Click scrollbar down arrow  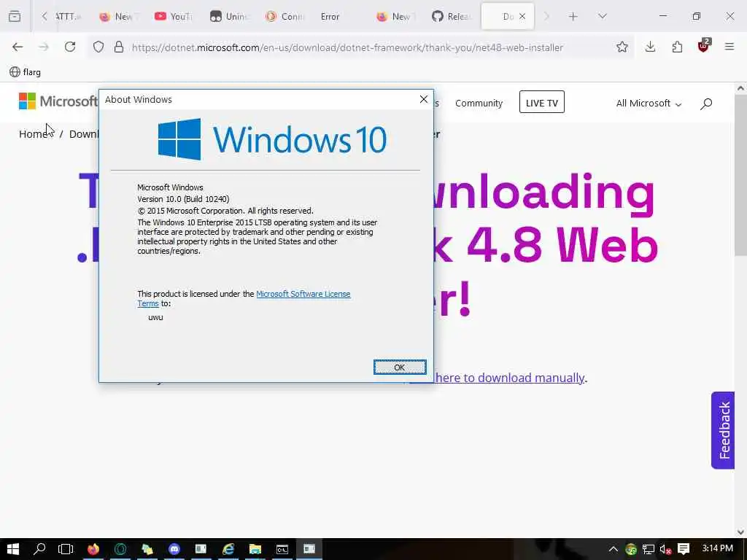pos(740,532)
